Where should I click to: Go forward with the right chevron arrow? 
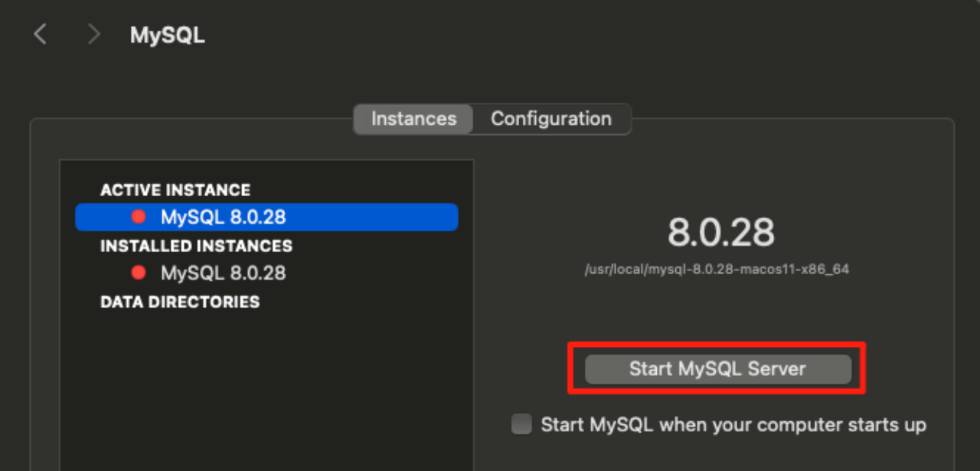tap(93, 34)
